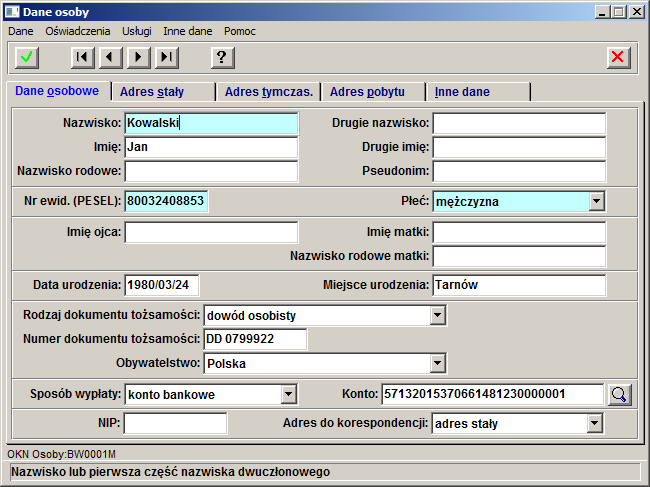The width and height of the screenshot is (650, 487).
Task: Click the Nazwisko field with Kowalski
Action: click(211, 123)
